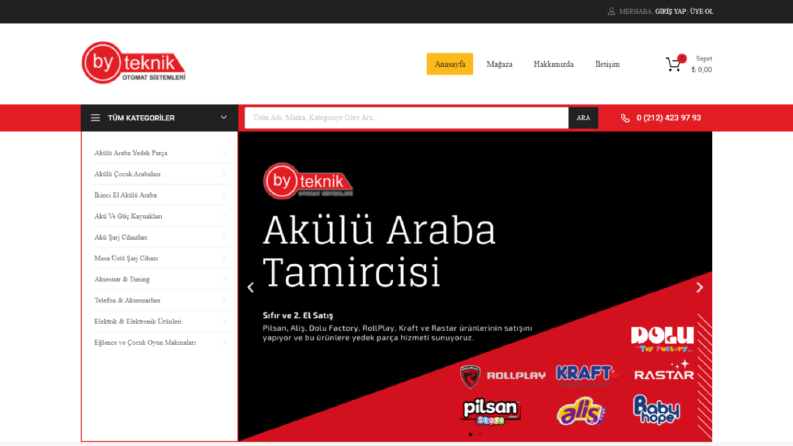Open Akülü Araba Yedek Parça category
Image resolution: width=793 pixels, height=446 pixels.
point(130,153)
